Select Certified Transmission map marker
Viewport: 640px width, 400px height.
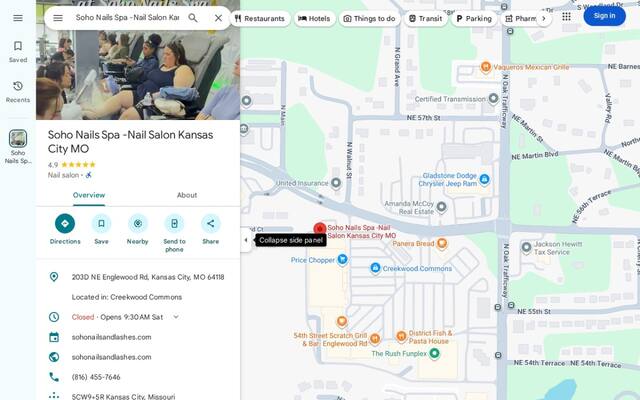pyautogui.click(x=493, y=98)
